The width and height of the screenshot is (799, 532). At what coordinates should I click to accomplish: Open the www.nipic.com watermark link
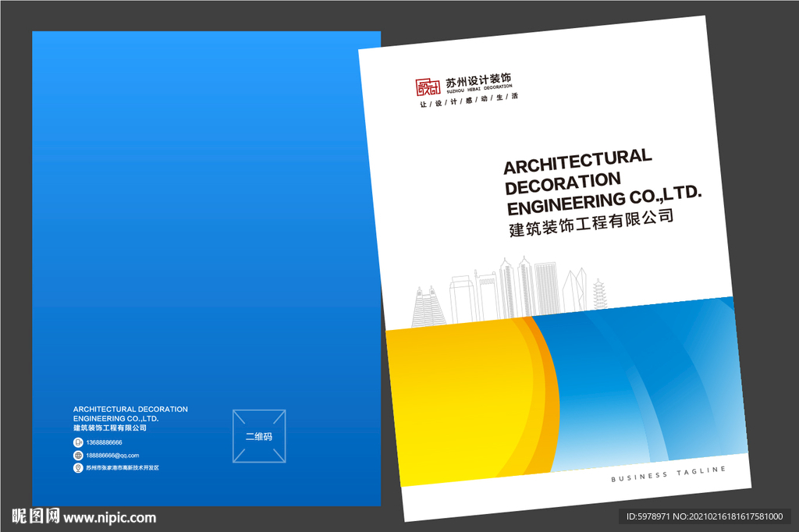(109, 518)
